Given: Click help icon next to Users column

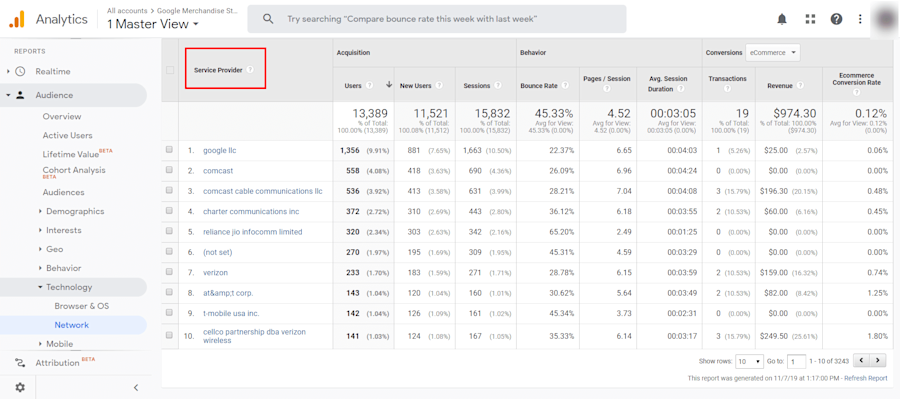Looking at the screenshot, I should [x=369, y=86].
